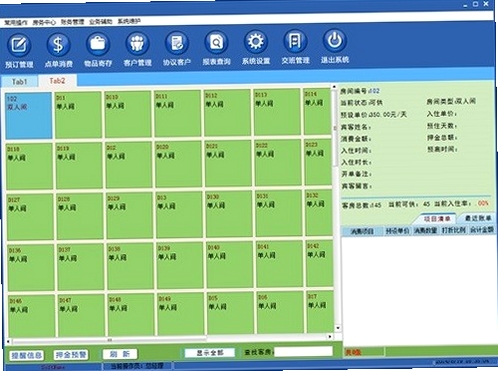498x371 pixels.
Task: Open the 系统维护 menu
Action: coord(129,21)
